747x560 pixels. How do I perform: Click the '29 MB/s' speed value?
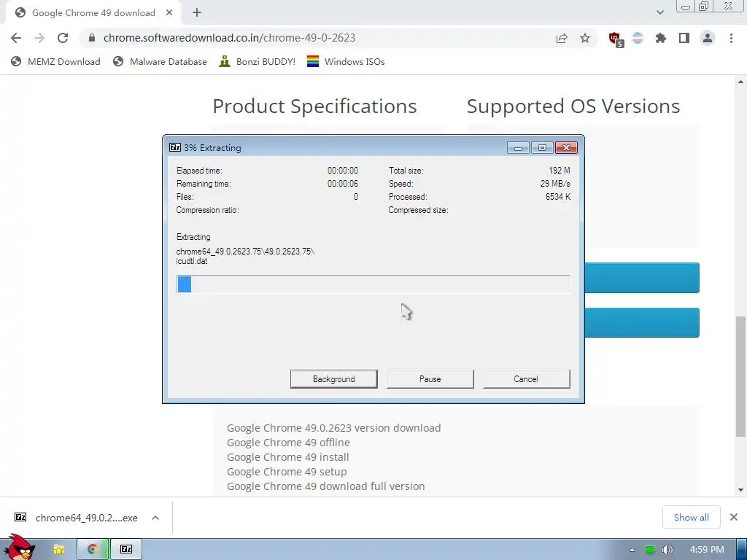tap(555, 183)
